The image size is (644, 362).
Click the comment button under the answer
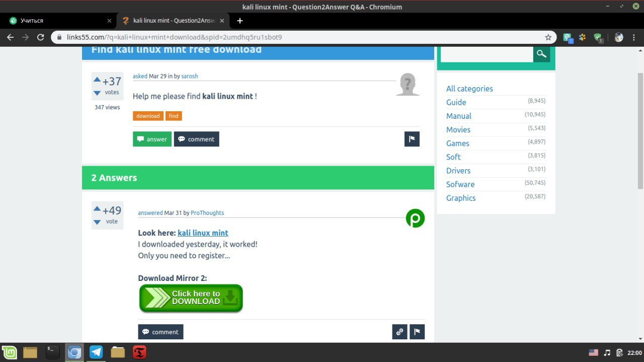click(160, 332)
